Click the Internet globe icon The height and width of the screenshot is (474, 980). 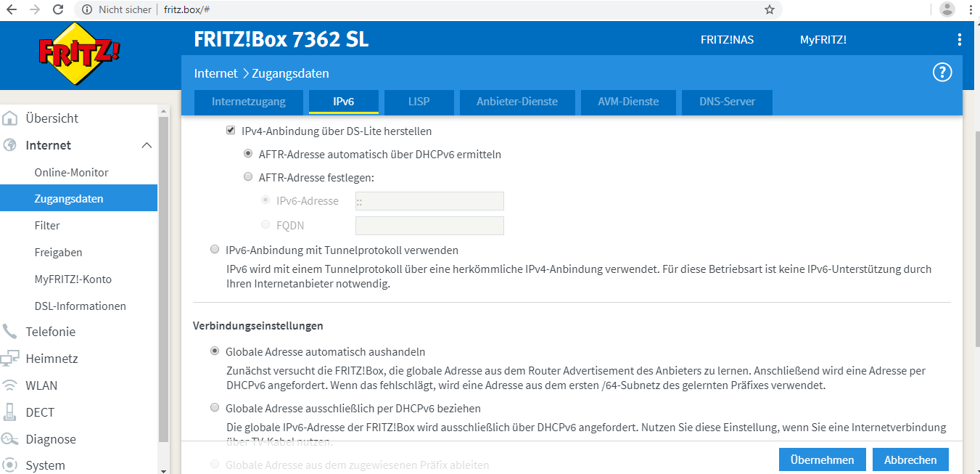point(10,145)
